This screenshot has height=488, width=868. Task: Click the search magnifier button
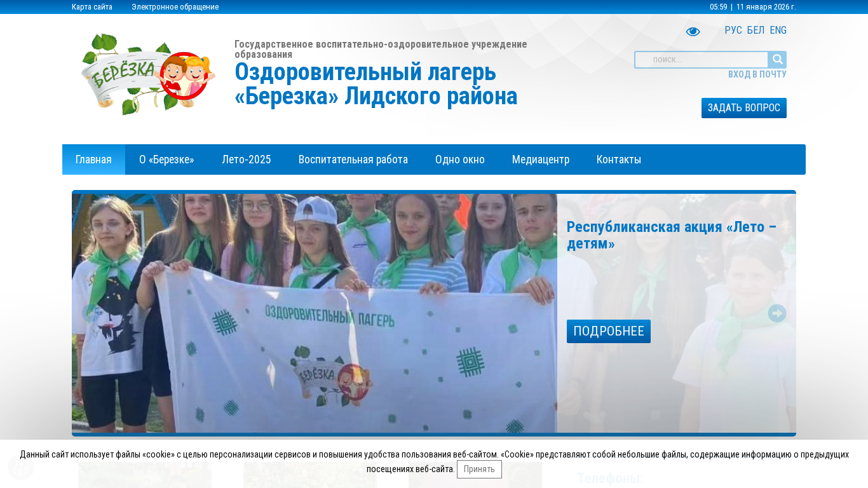click(x=777, y=60)
